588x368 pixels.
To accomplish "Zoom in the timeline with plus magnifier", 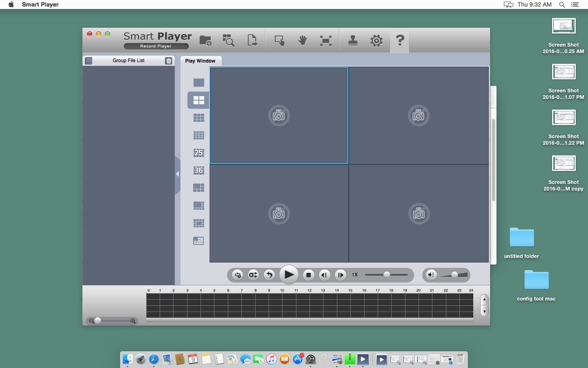I will (x=133, y=321).
